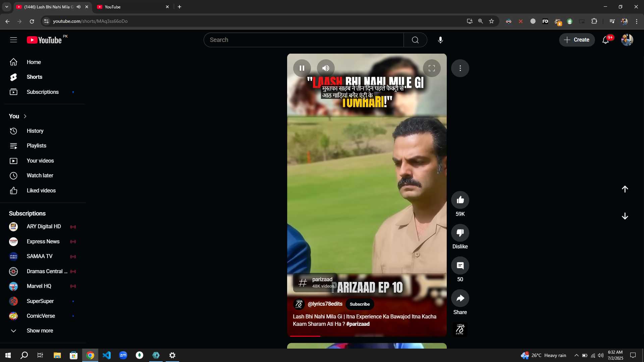Image resolution: width=644 pixels, height=362 pixels.
Task: Click the Create button
Action: [x=577, y=40]
